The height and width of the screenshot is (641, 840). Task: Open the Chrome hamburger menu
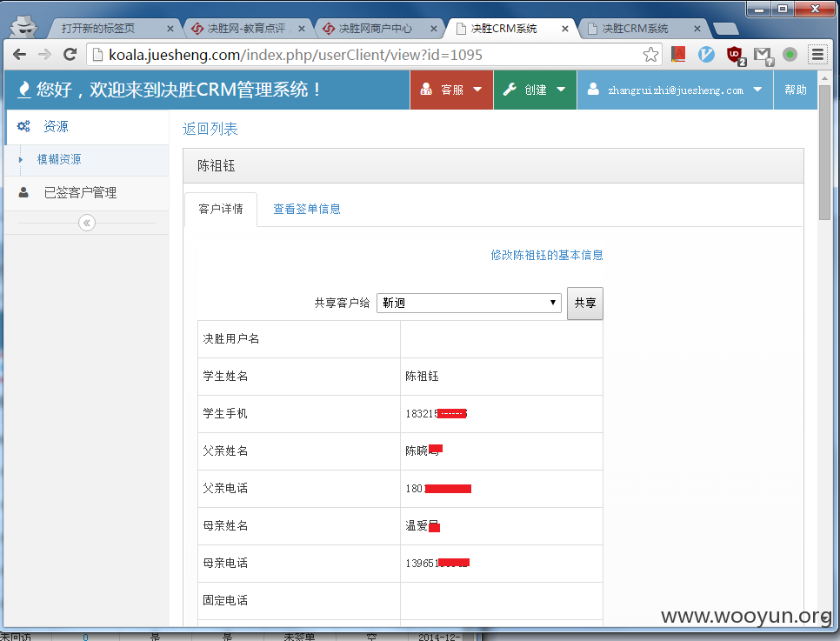pyautogui.click(x=817, y=55)
